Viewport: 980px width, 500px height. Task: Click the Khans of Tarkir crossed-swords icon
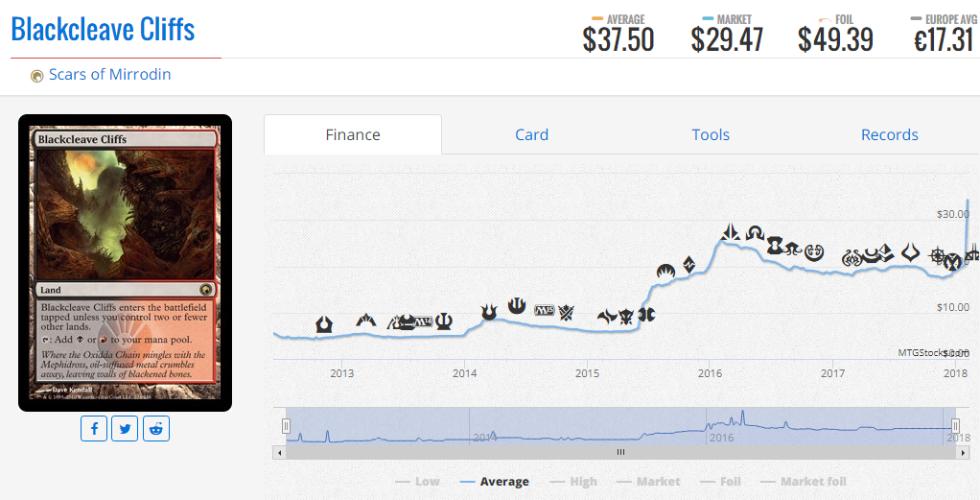(x=567, y=312)
